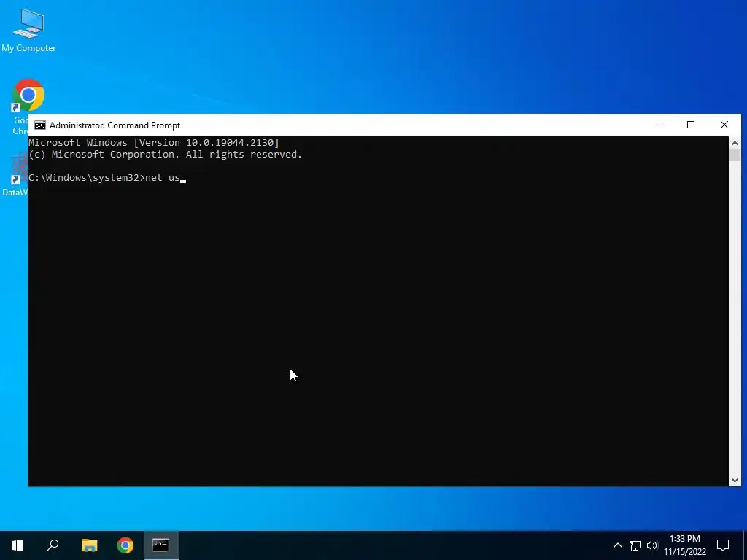The image size is (747, 560).
Task: Launch Chrome from the taskbar
Action: pyautogui.click(x=125, y=545)
